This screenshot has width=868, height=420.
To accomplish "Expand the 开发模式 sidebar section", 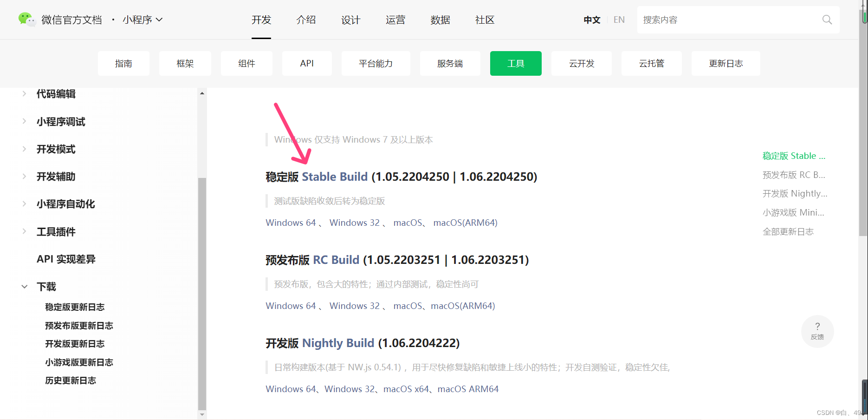I will click(x=24, y=149).
